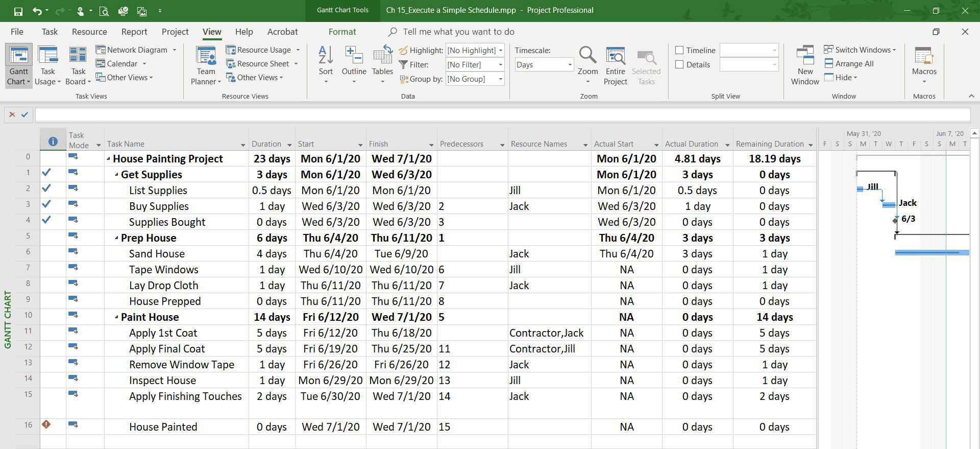Screen dimensions: 980x449
Task: Select the Sand House task name
Action: (157, 254)
